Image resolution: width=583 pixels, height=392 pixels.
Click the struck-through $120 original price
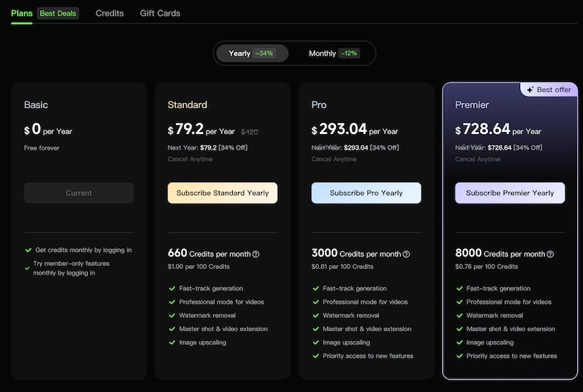click(249, 132)
